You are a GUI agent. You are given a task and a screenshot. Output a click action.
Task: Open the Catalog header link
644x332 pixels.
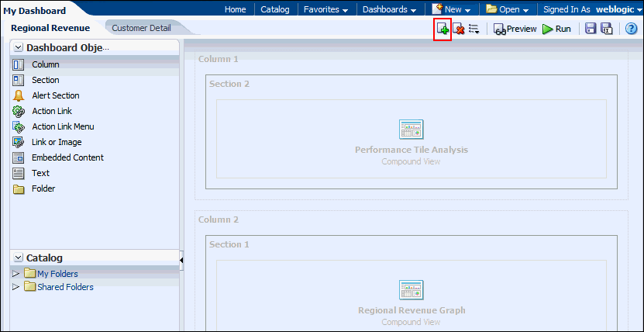(x=275, y=9)
